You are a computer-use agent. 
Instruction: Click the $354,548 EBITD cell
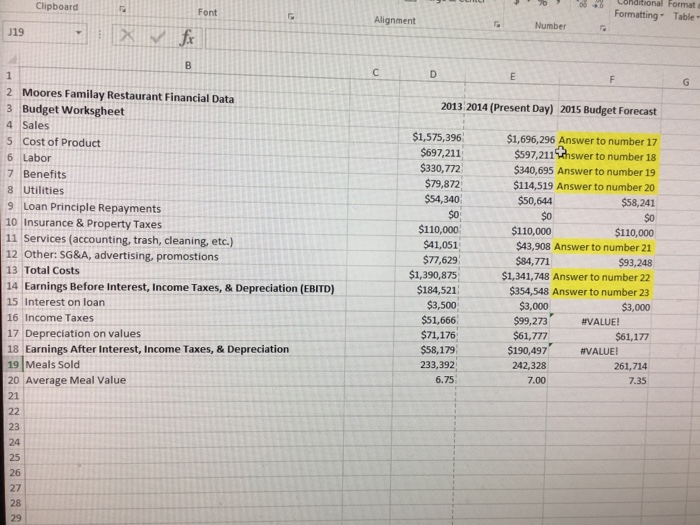529,291
